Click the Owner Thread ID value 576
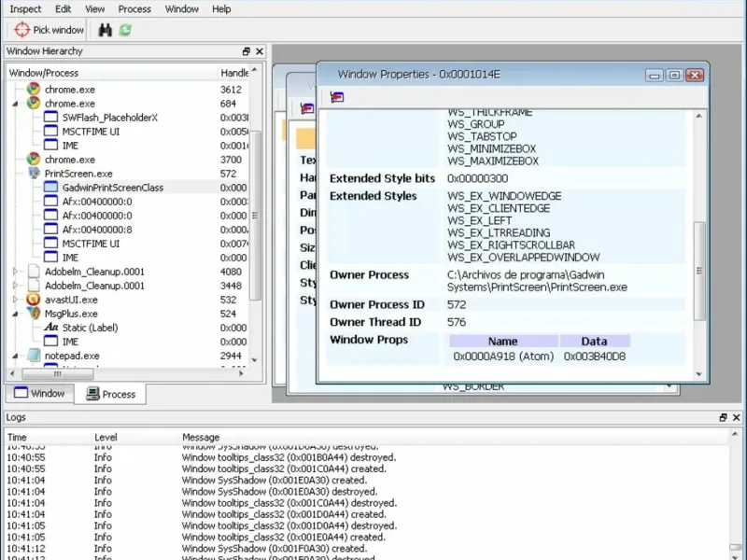The height and width of the screenshot is (560, 747). tap(457, 322)
